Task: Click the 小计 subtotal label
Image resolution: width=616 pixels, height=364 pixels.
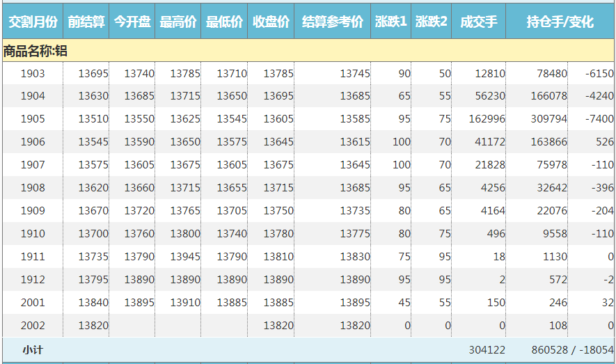Action: pos(33,350)
